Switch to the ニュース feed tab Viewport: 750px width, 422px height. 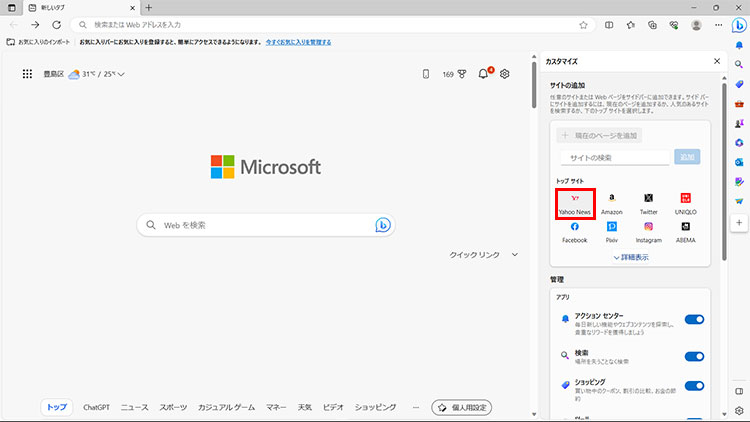[x=134, y=407]
